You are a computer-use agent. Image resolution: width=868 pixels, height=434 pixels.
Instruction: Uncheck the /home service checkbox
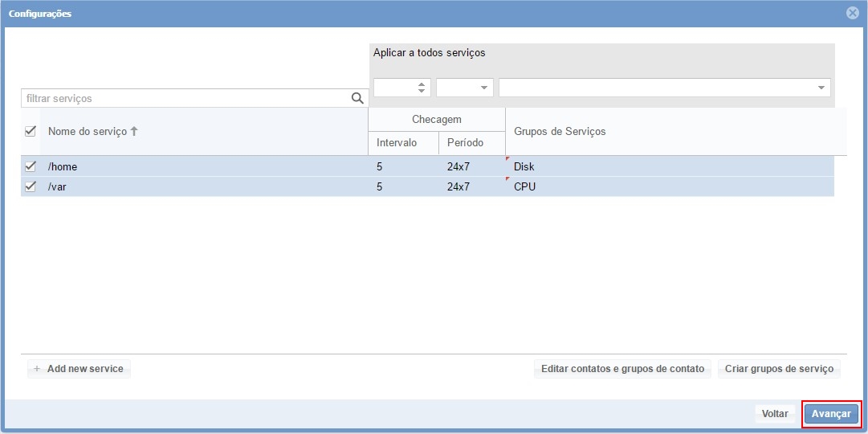click(x=31, y=166)
